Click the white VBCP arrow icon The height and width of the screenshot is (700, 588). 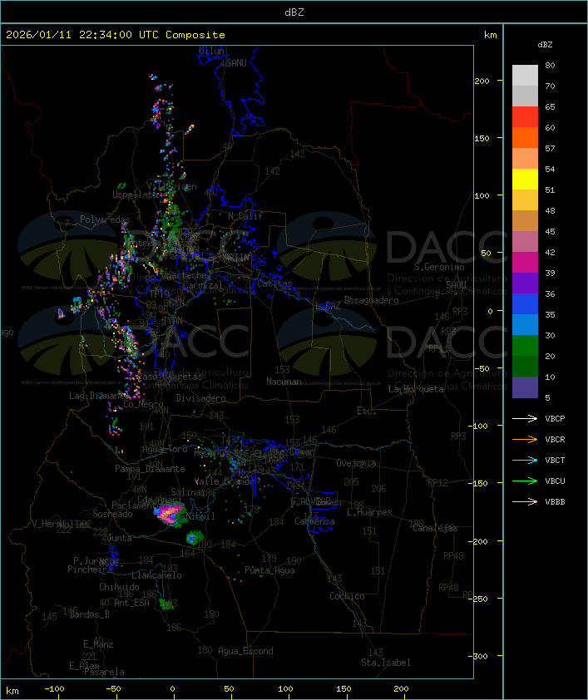(x=525, y=418)
